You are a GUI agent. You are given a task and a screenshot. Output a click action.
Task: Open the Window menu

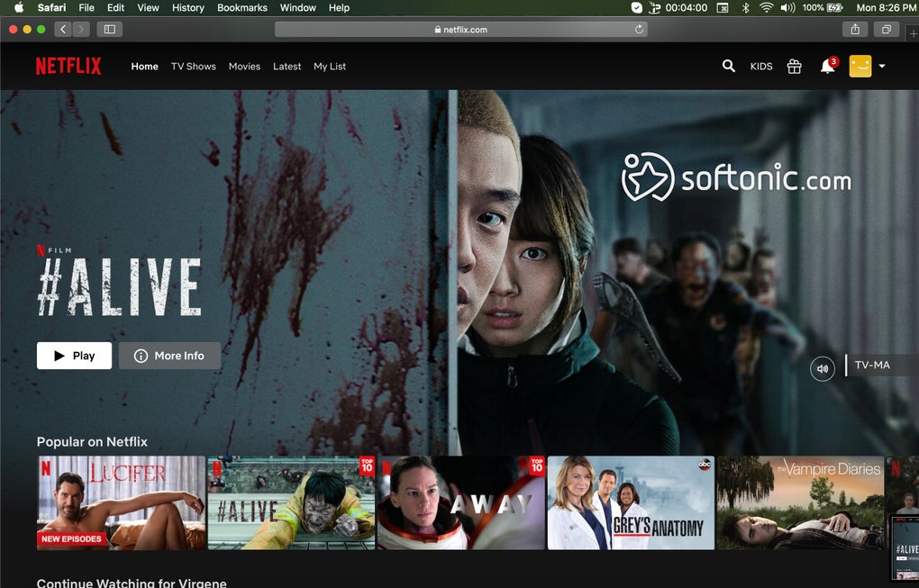point(297,7)
